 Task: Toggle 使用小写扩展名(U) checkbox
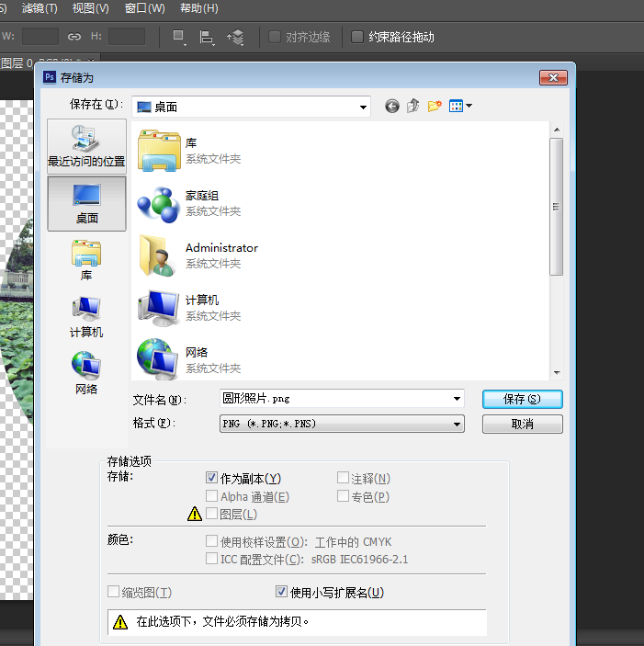click(x=281, y=592)
